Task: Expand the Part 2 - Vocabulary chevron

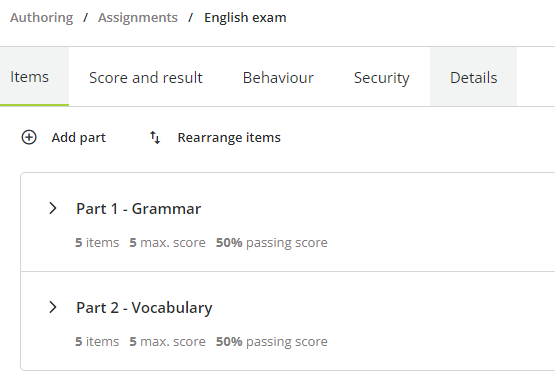Action: [x=53, y=307]
